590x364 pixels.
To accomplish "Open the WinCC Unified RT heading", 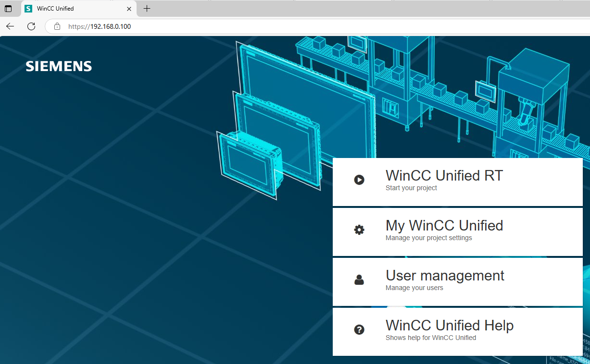I will pyautogui.click(x=444, y=176).
